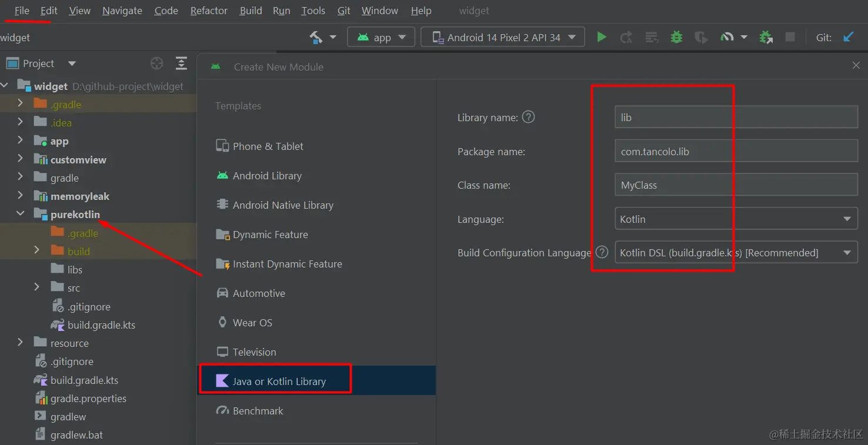The height and width of the screenshot is (445, 868).
Task: Open the Edit menu
Action: 49,11
